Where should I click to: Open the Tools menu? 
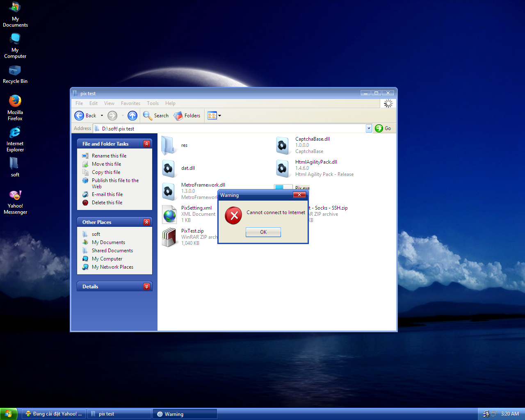click(x=153, y=103)
